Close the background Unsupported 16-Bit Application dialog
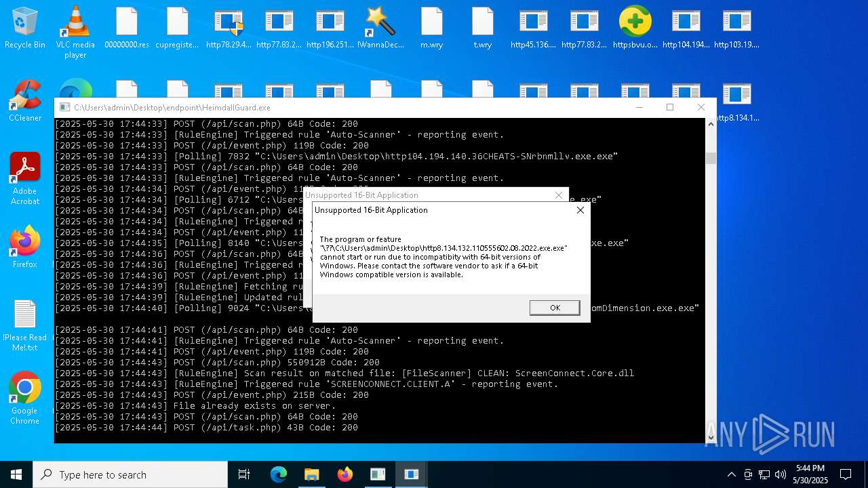 [559, 195]
